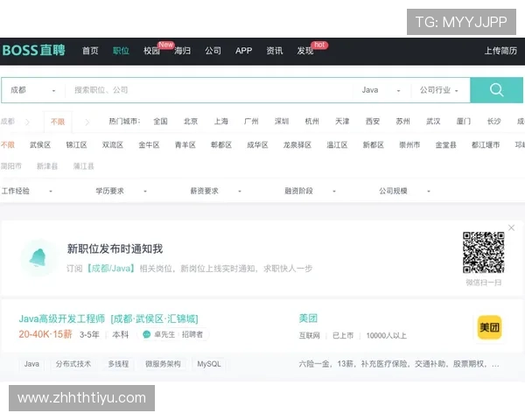Click the 搜索职位、公司 search input
The height and width of the screenshot is (420, 525).
pyautogui.click(x=208, y=90)
